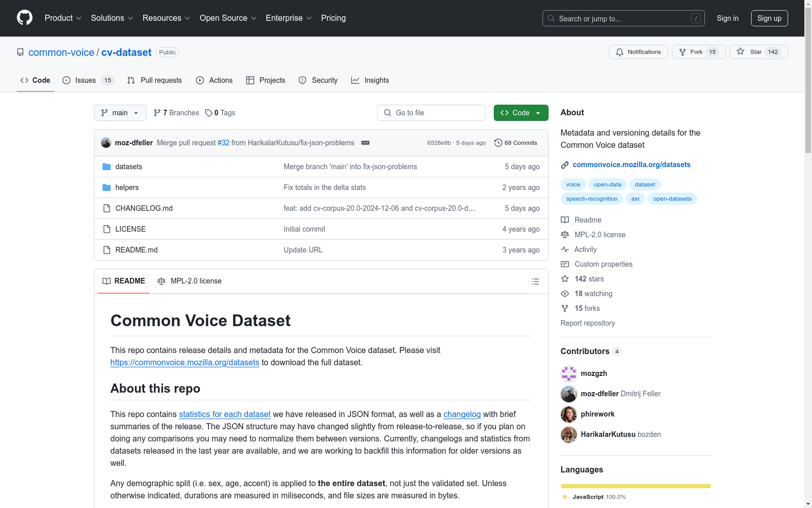Switch to the Issues tab
This screenshot has width=812, height=508.
(x=88, y=80)
